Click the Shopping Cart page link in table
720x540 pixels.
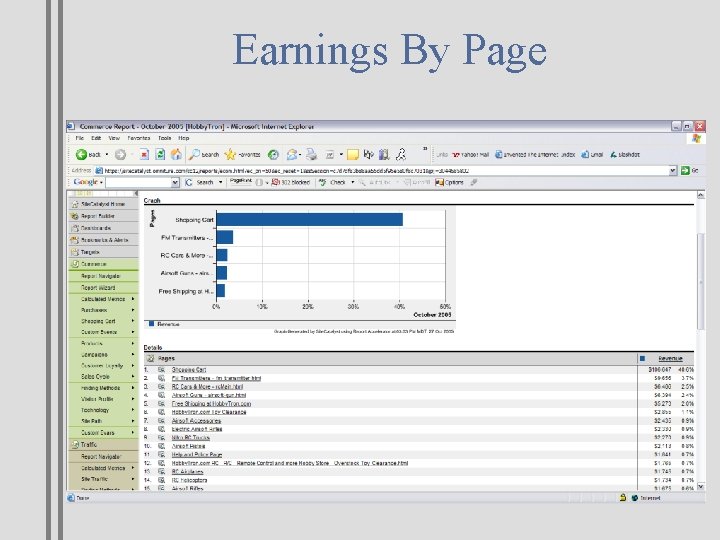point(189,370)
